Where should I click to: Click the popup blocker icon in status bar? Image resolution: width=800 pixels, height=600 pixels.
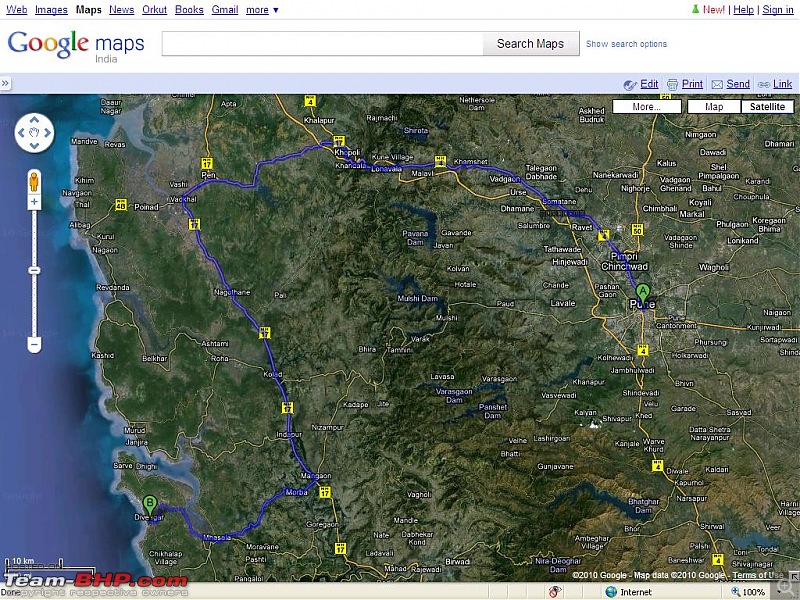pos(555,592)
